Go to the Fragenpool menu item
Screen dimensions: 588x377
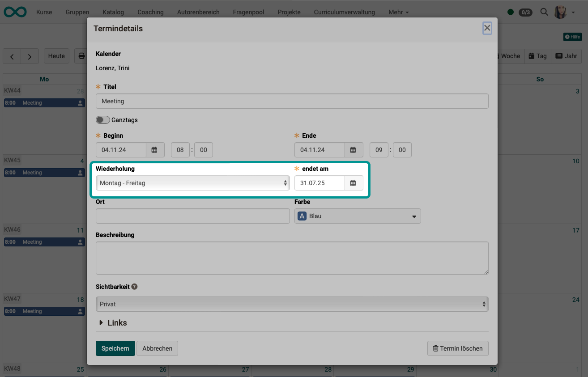click(x=248, y=12)
